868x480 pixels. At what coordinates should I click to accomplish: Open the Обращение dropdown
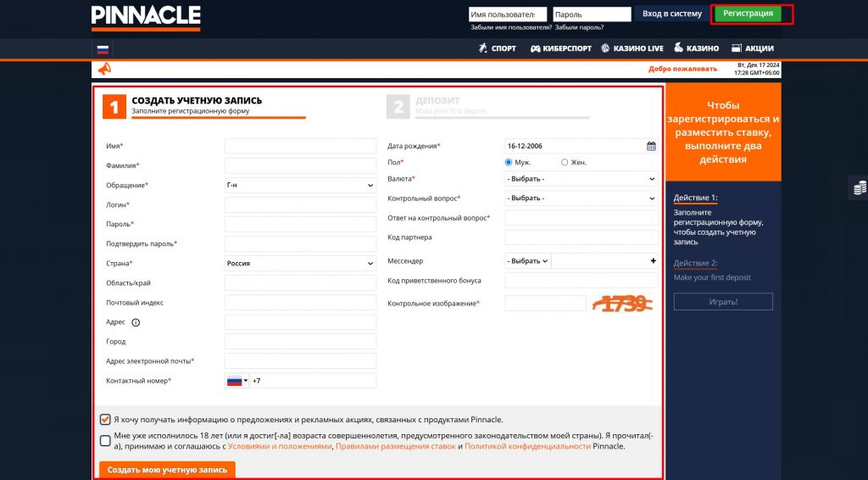pos(300,185)
